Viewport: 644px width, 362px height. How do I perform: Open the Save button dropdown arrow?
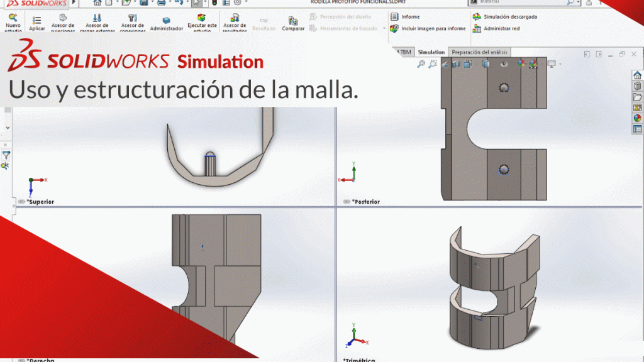(x=153, y=3)
